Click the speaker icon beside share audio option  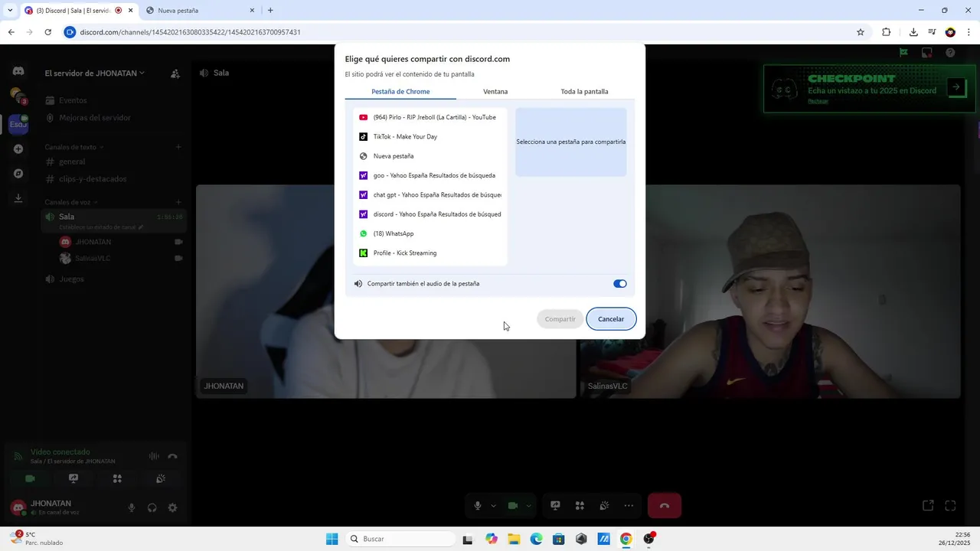358,284
